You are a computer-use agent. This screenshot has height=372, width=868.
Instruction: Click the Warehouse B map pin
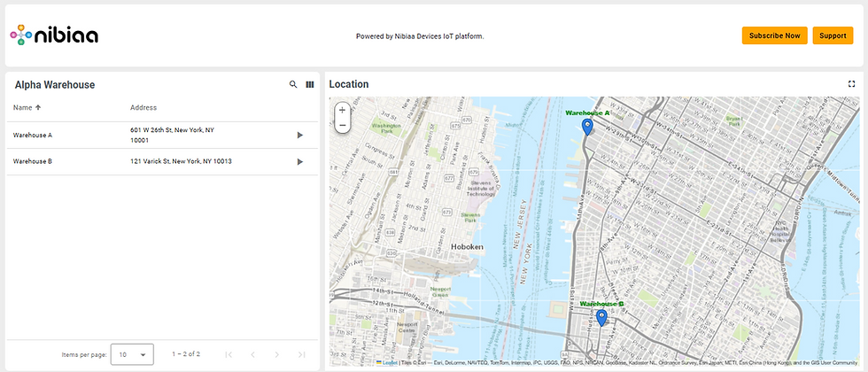pos(601,318)
